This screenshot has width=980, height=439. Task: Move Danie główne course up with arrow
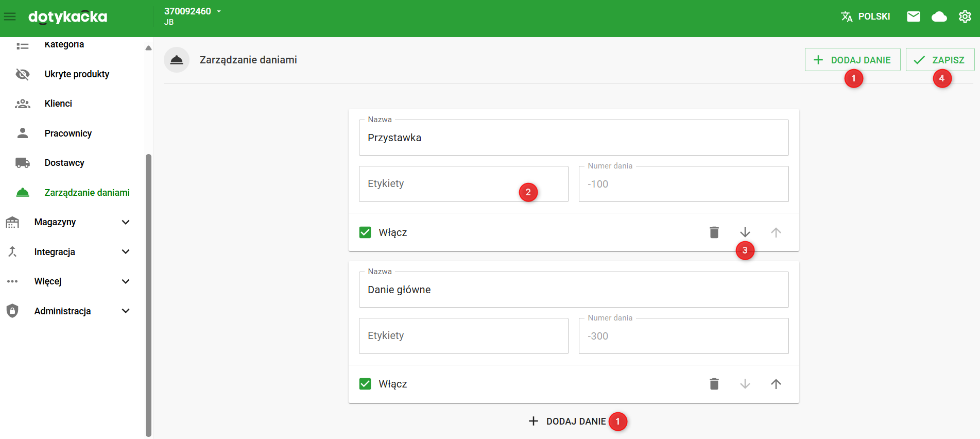tap(776, 384)
